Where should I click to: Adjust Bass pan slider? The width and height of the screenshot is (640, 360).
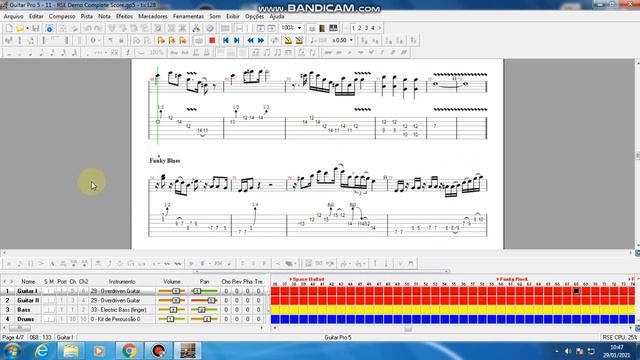204,310
